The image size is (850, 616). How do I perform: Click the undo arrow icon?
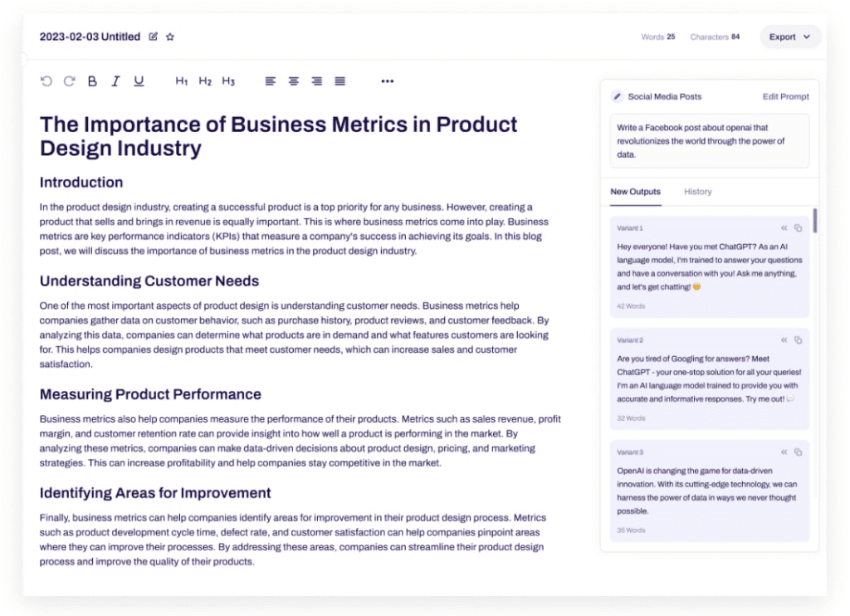(x=46, y=81)
